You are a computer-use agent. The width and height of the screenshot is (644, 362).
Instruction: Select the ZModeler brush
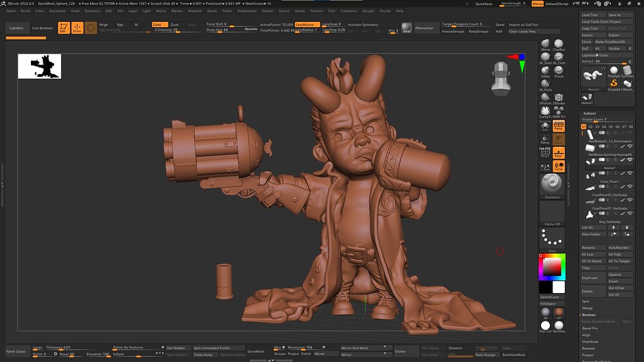coord(558,99)
